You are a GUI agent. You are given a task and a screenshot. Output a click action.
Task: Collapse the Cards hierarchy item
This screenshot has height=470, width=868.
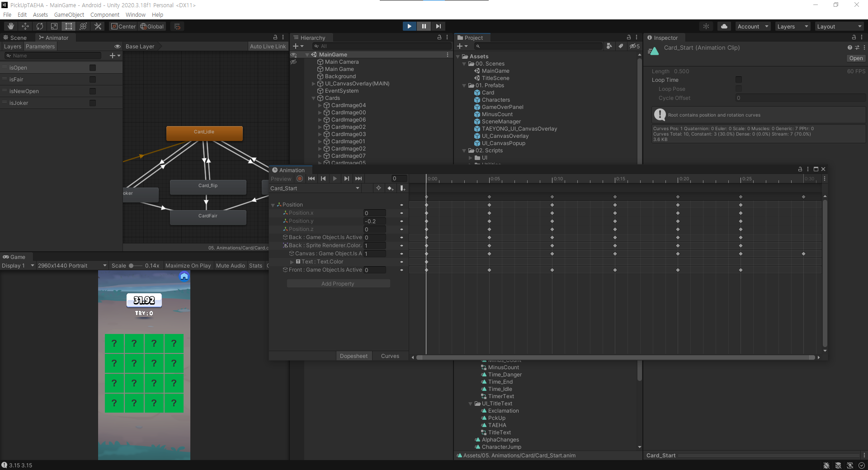[x=314, y=98]
